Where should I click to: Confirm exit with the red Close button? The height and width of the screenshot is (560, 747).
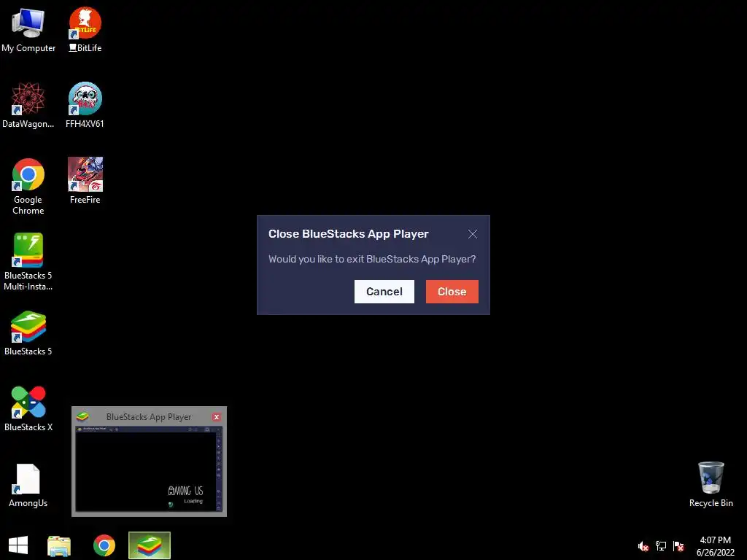[x=452, y=292]
